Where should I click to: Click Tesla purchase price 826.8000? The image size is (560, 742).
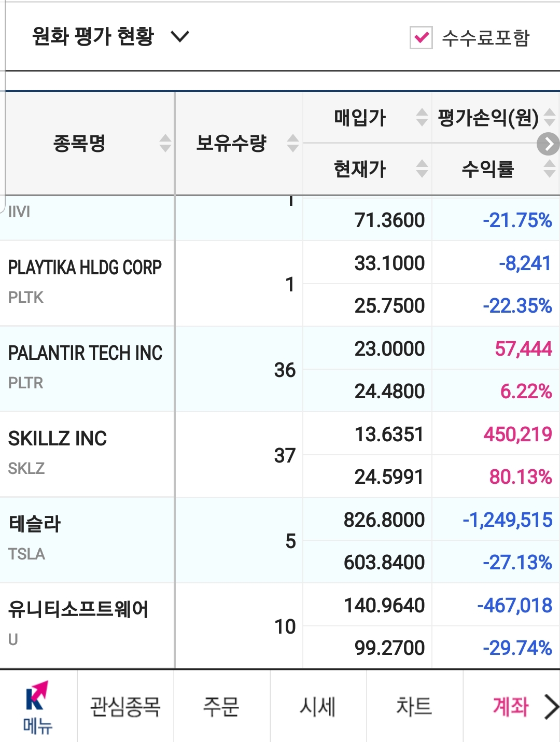(x=384, y=520)
